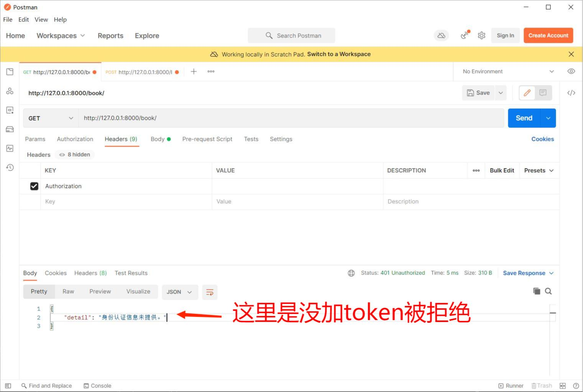
Task: Open the Tests tab
Action: point(251,139)
